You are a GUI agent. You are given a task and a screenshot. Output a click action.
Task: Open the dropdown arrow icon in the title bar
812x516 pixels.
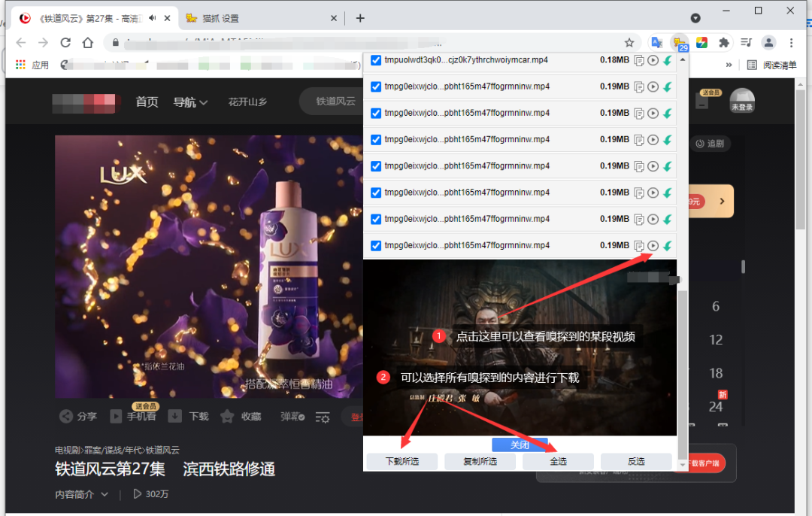tap(695, 18)
